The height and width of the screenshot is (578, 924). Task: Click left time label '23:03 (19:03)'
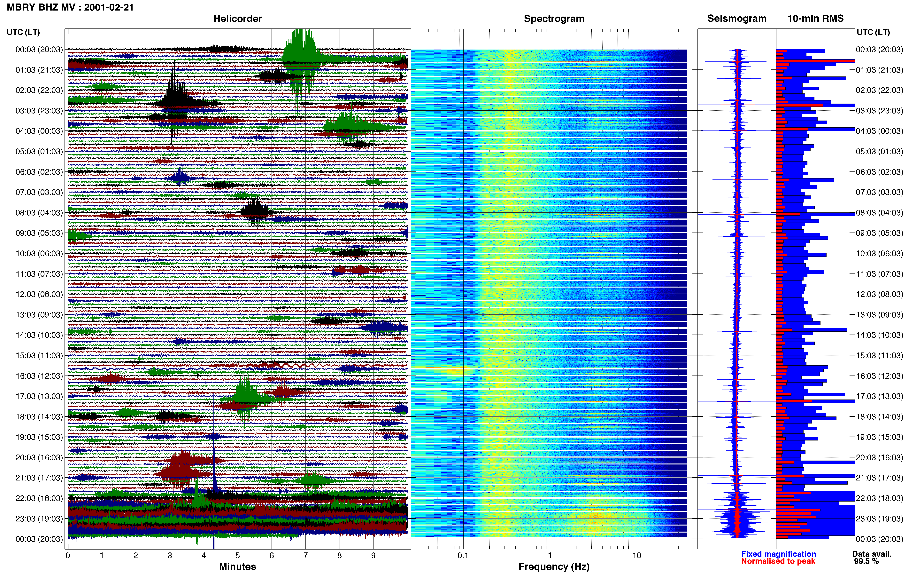tap(39, 519)
